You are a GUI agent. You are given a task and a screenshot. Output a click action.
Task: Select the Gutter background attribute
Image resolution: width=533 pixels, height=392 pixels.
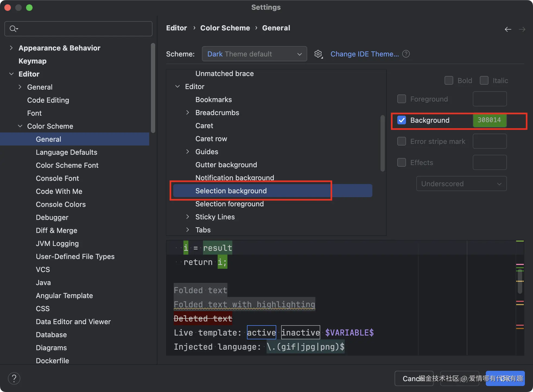pos(226,165)
